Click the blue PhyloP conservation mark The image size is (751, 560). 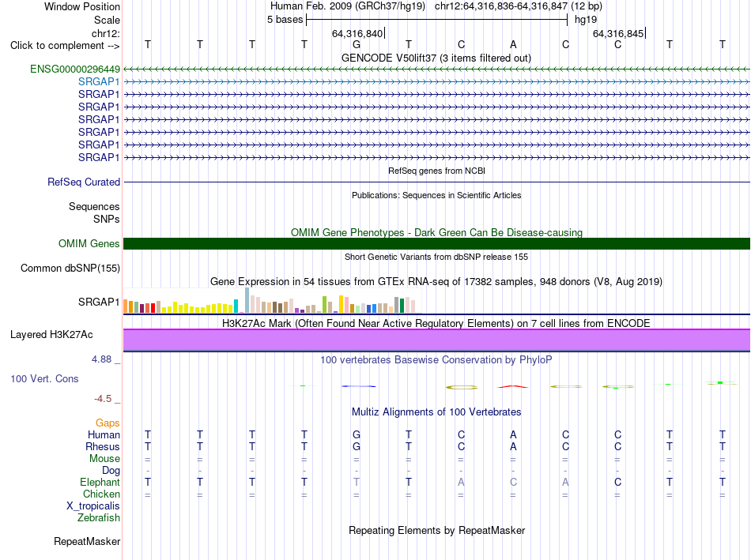point(358,385)
